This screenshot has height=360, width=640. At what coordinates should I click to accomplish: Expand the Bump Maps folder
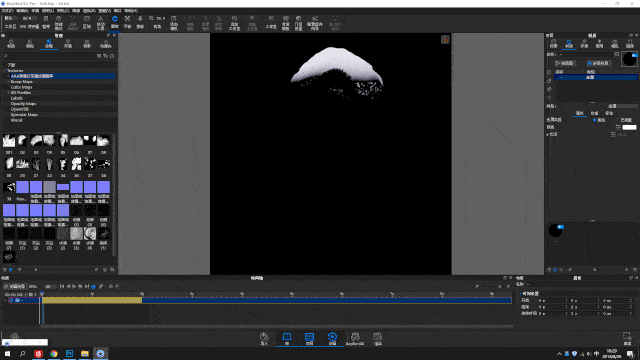point(8,82)
